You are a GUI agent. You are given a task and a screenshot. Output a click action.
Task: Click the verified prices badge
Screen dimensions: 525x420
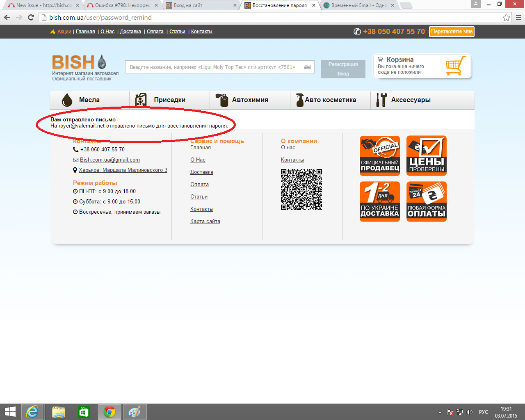[427, 156]
